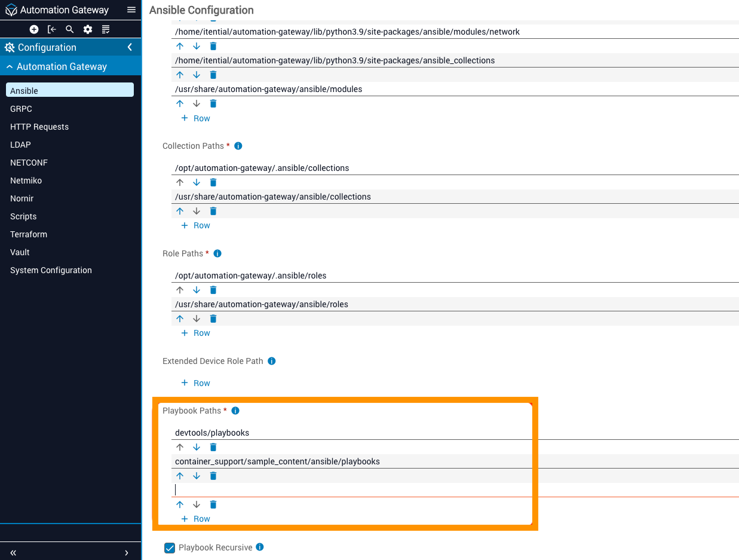Move the container_support playbooks path up
This screenshot has width=739, height=560.
[x=180, y=476]
